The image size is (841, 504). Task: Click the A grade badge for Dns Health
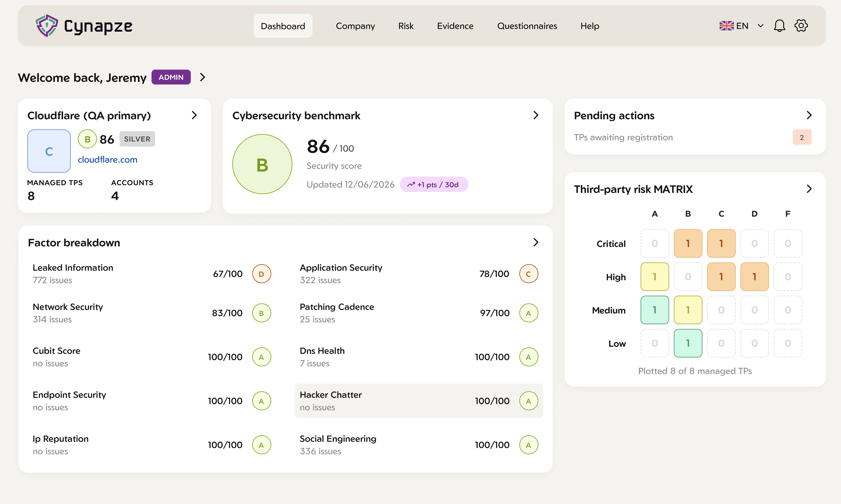click(x=529, y=357)
